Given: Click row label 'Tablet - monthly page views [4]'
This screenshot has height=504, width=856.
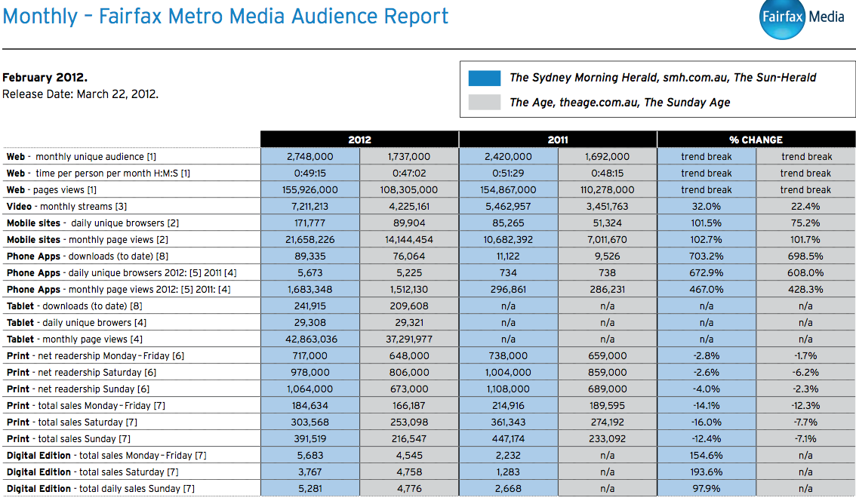Looking at the screenshot, I should pyautogui.click(x=74, y=340).
